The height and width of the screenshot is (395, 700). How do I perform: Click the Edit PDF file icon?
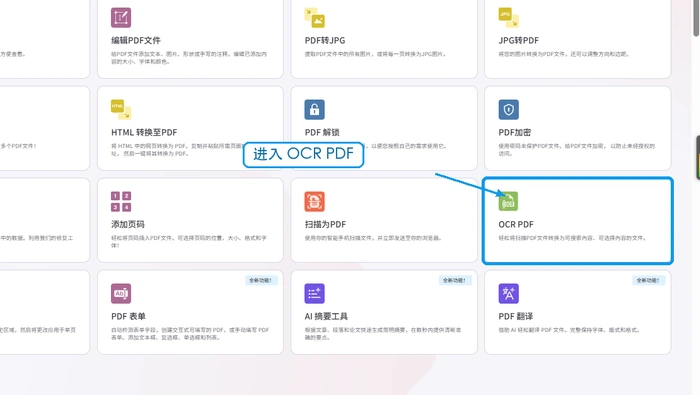pyautogui.click(x=121, y=17)
